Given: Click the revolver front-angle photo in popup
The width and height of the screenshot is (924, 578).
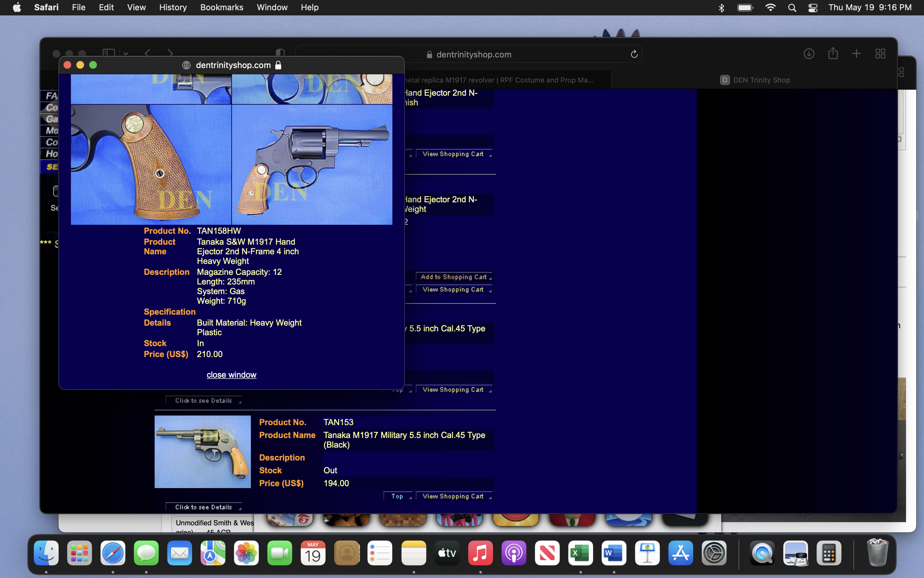Looking at the screenshot, I should (312, 165).
